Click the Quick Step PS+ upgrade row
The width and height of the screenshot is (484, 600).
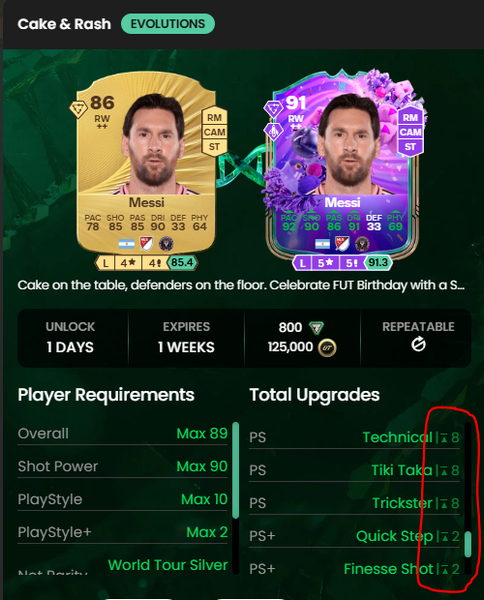click(x=354, y=536)
